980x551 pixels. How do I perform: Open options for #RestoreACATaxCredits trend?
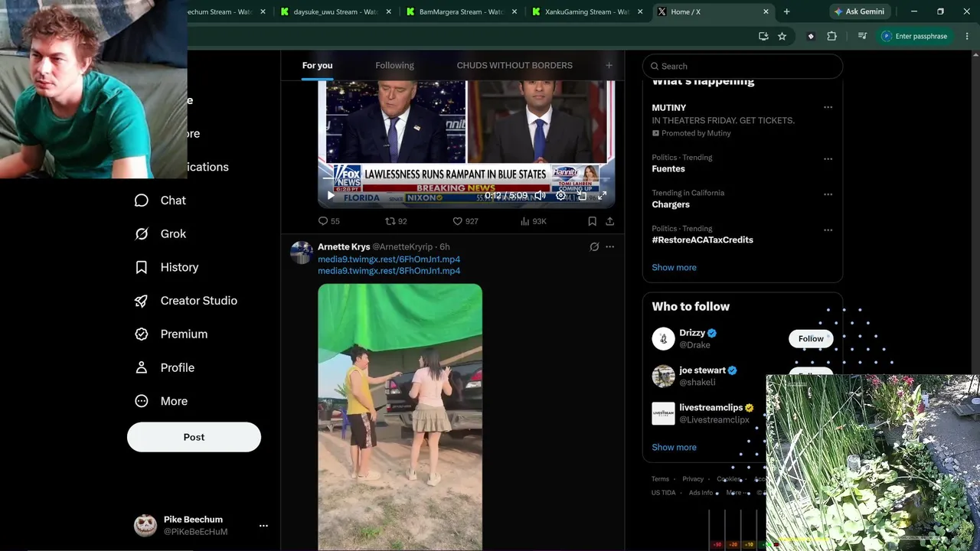[x=828, y=230]
